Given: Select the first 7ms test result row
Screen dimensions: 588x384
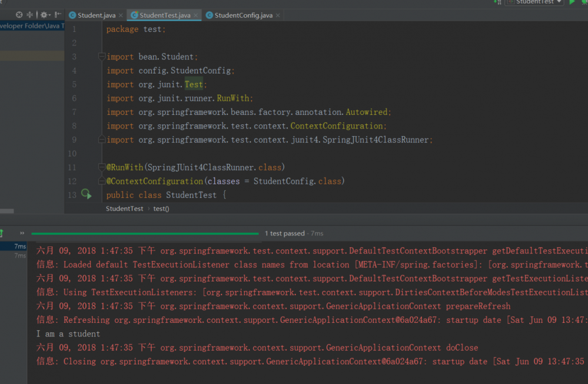Looking at the screenshot, I should tap(19, 246).
